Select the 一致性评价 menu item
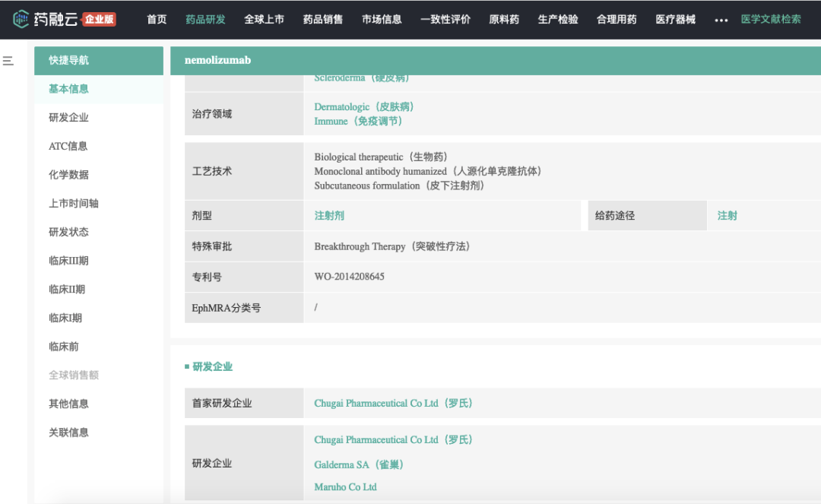Image resolution: width=821 pixels, height=504 pixels. [445, 19]
